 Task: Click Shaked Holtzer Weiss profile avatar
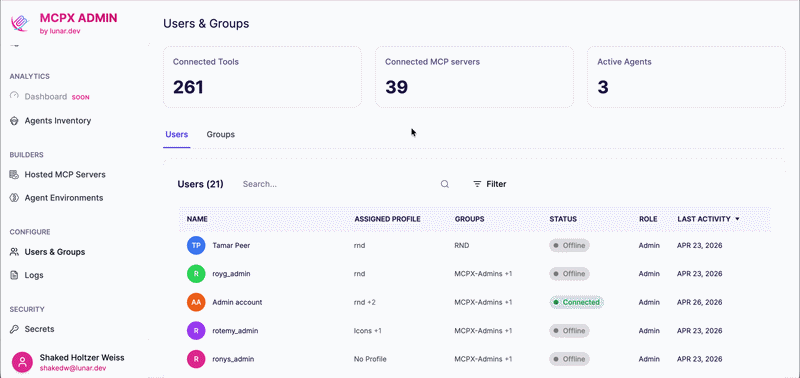point(22,362)
